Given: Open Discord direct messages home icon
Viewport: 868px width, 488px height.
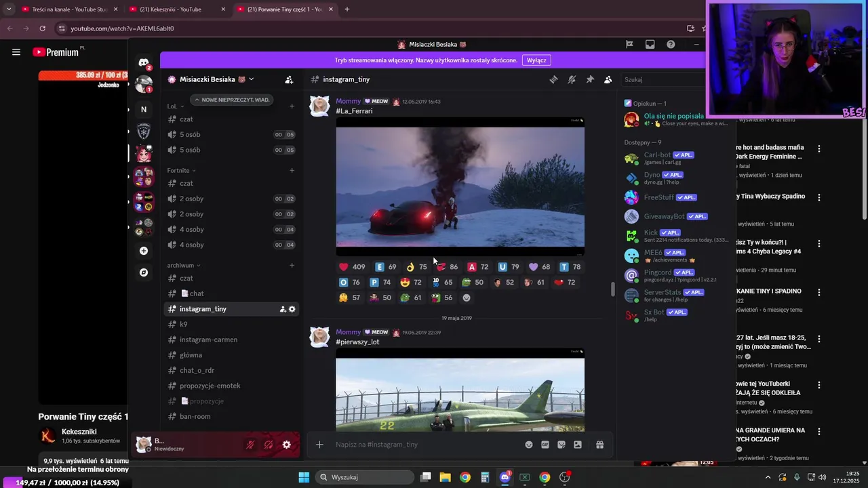Looking at the screenshot, I should (144, 62).
